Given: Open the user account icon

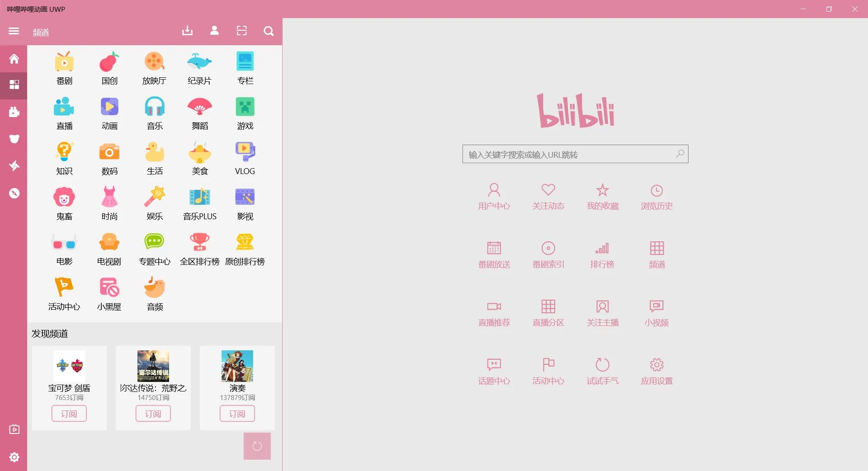Looking at the screenshot, I should tap(214, 31).
